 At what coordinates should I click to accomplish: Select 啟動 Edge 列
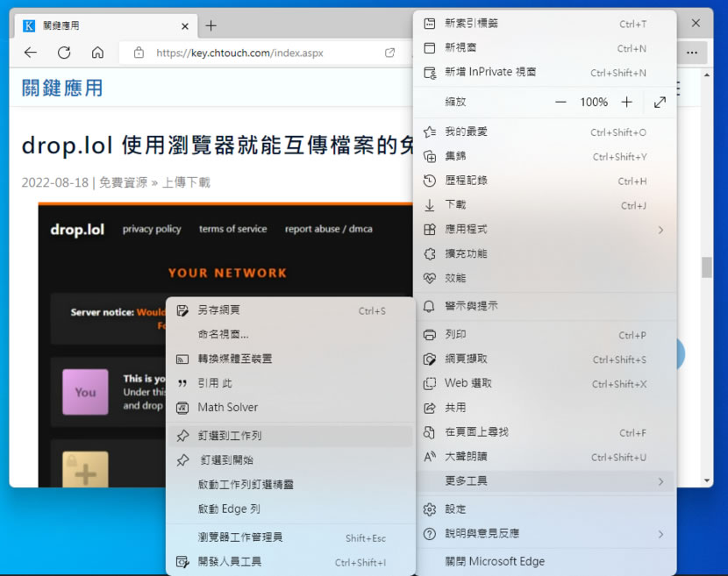290,509
